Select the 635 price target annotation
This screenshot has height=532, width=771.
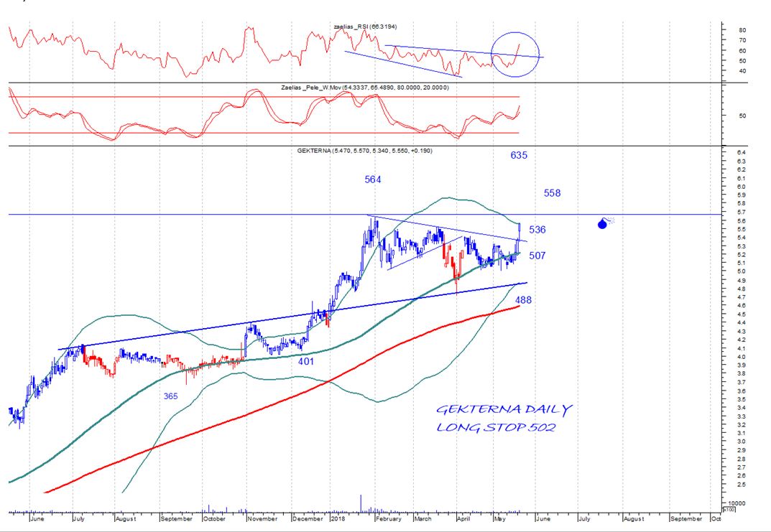(519, 155)
